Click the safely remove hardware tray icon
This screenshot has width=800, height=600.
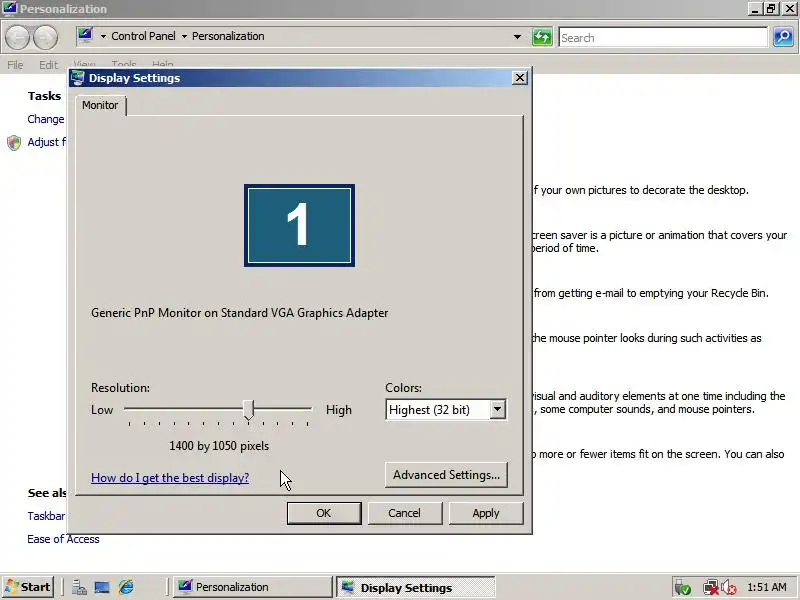(x=683, y=588)
